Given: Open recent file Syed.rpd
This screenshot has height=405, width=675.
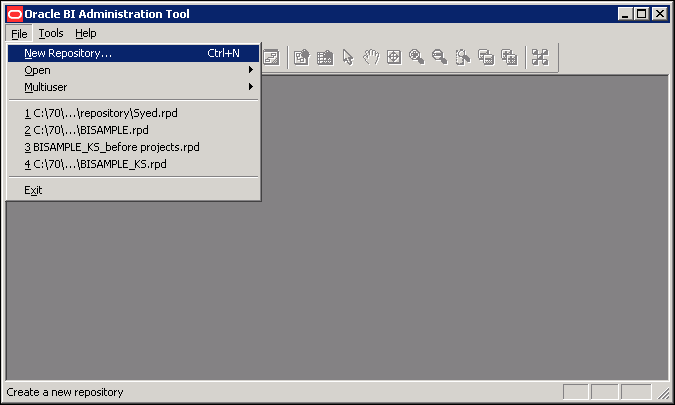Looking at the screenshot, I should (133, 113).
